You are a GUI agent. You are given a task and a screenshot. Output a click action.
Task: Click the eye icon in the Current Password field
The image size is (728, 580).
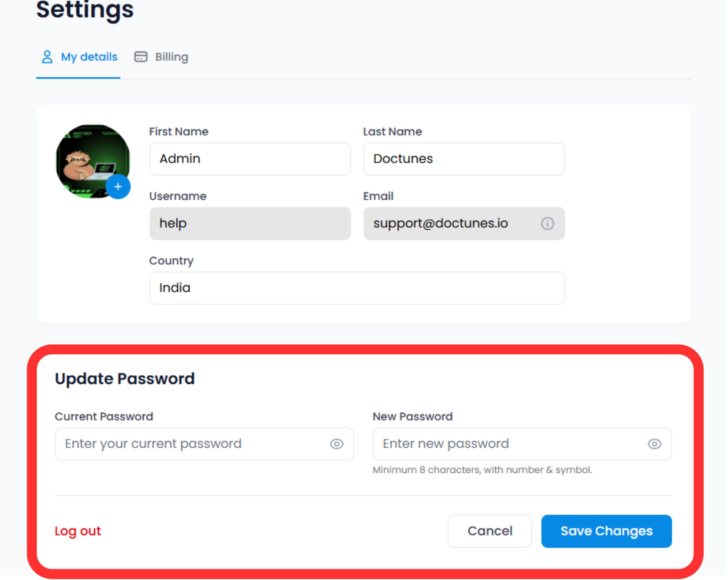tap(336, 444)
